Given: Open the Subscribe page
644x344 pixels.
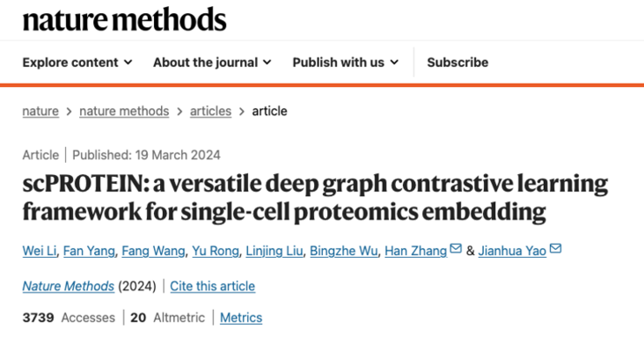Looking at the screenshot, I should pyautogui.click(x=458, y=63).
